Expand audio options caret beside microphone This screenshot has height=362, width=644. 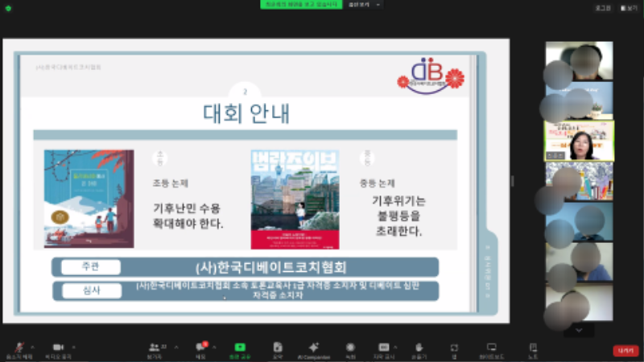(x=32, y=348)
